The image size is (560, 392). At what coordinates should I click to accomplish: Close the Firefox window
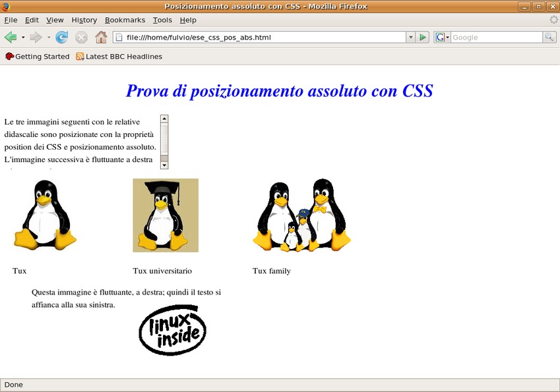553,7
